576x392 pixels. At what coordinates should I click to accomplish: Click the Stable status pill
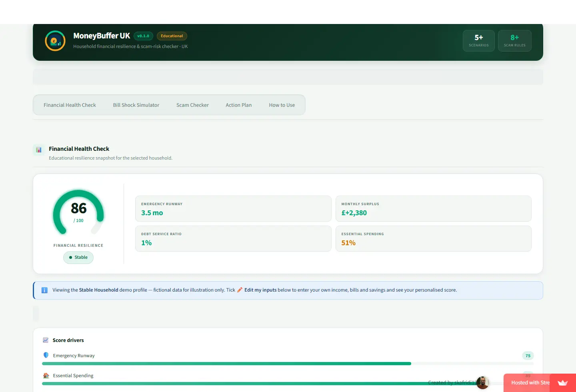click(78, 258)
